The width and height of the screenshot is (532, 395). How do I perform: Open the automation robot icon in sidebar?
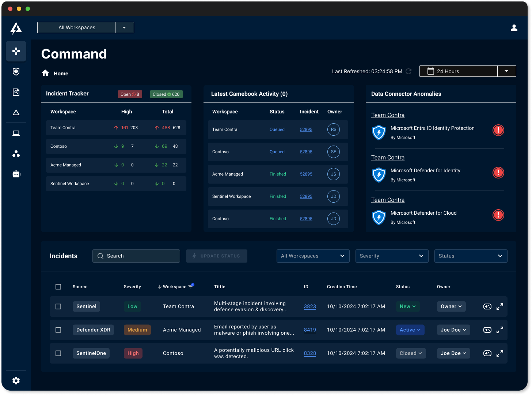click(16, 174)
